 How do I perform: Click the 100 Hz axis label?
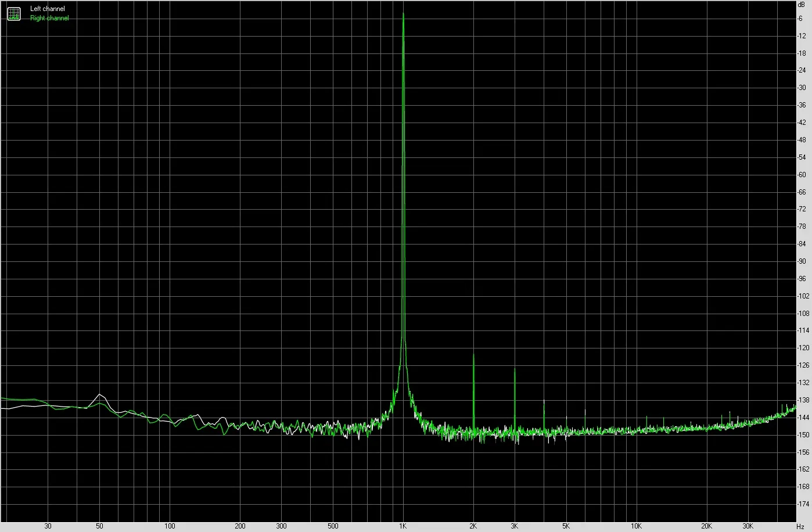tap(170, 526)
